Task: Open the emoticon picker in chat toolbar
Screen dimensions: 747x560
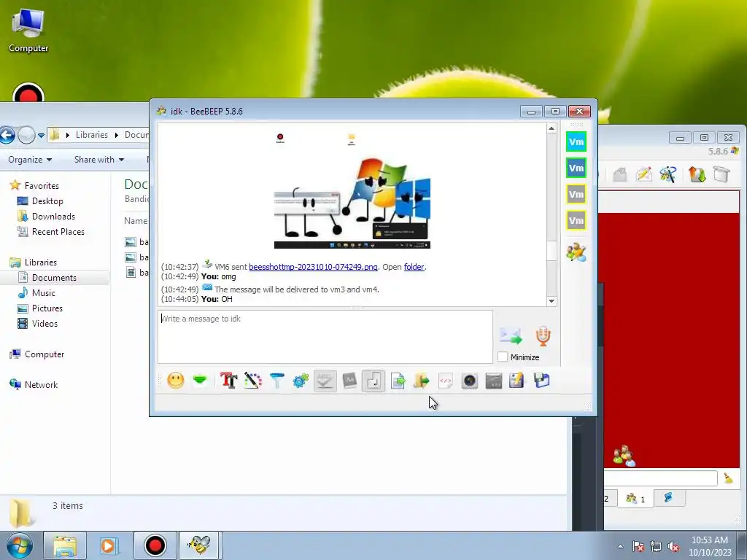Action: (175, 380)
